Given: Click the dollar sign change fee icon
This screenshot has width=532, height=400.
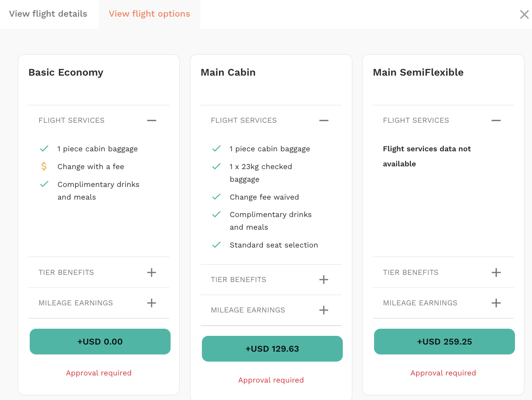Looking at the screenshot, I should pos(44,166).
